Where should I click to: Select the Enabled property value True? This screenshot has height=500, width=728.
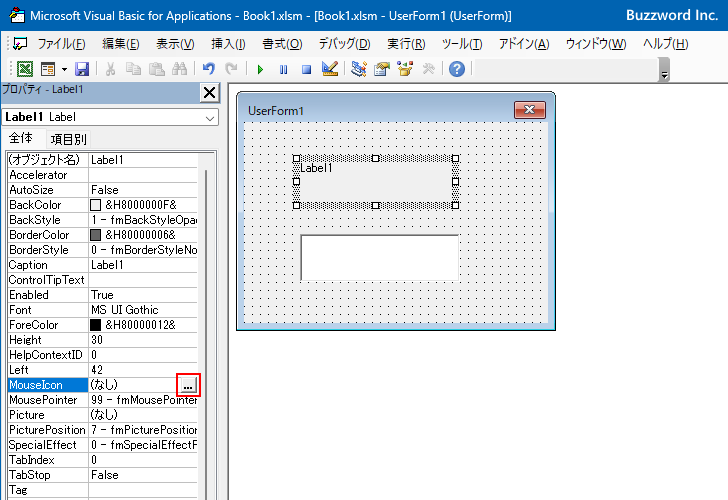[x=143, y=295]
